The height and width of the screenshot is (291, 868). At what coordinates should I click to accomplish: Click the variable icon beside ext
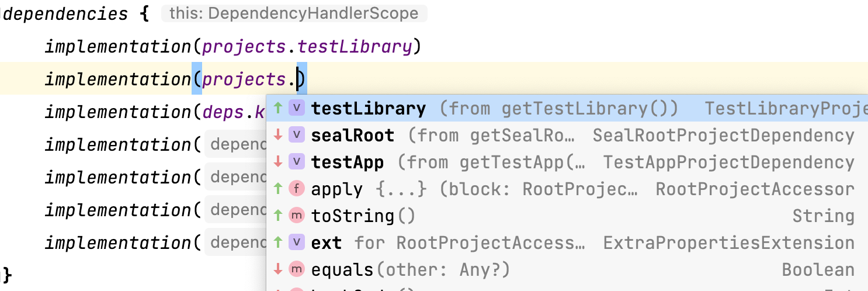(x=297, y=243)
